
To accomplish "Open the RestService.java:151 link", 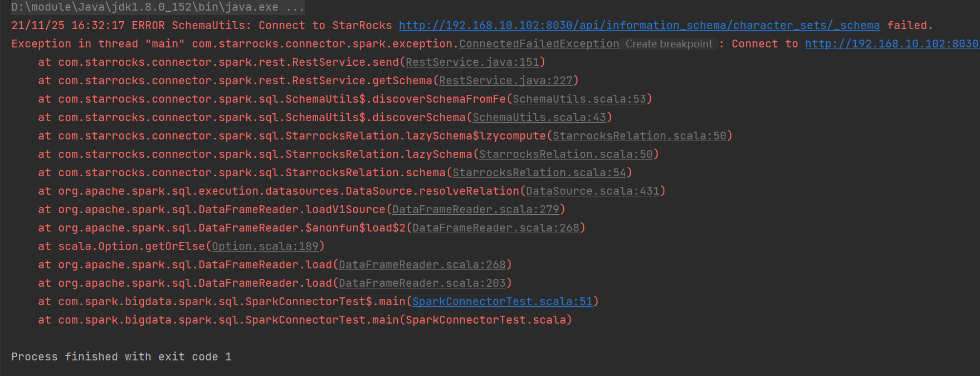I will tap(472, 62).
